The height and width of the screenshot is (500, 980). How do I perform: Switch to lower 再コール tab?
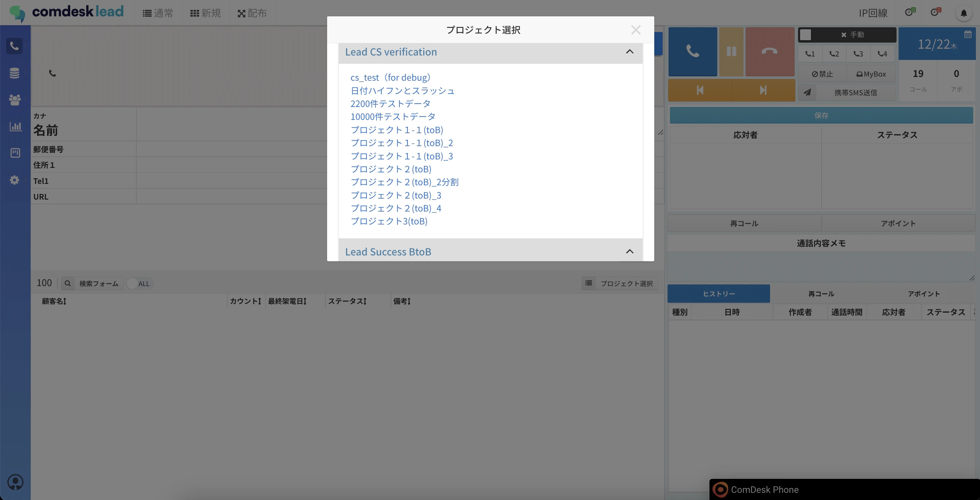[821, 294]
